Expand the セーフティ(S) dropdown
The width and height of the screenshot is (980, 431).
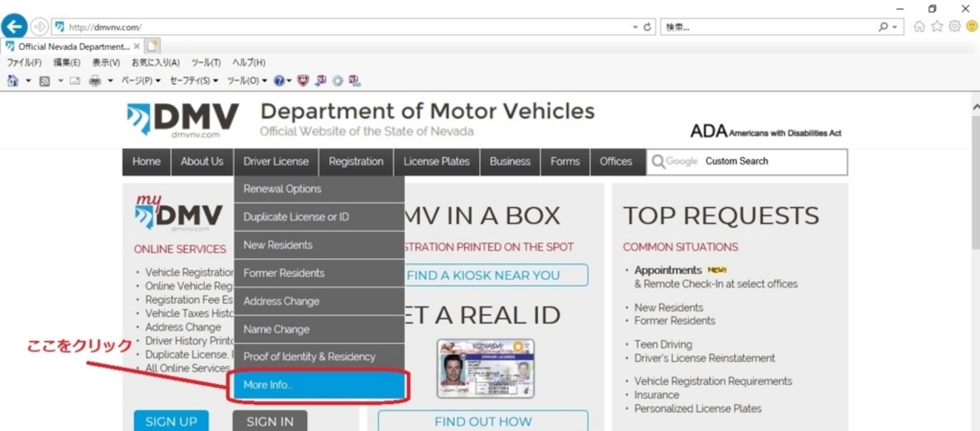tap(194, 81)
